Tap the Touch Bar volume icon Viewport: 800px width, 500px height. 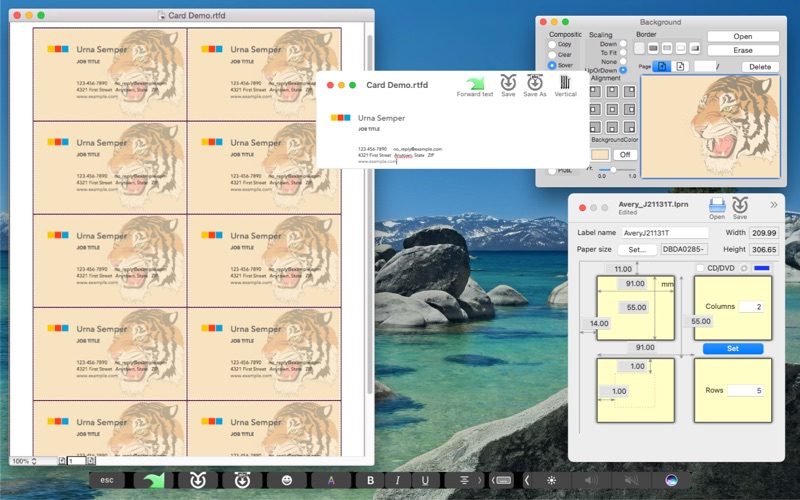pyautogui.click(x=591, y=480)
